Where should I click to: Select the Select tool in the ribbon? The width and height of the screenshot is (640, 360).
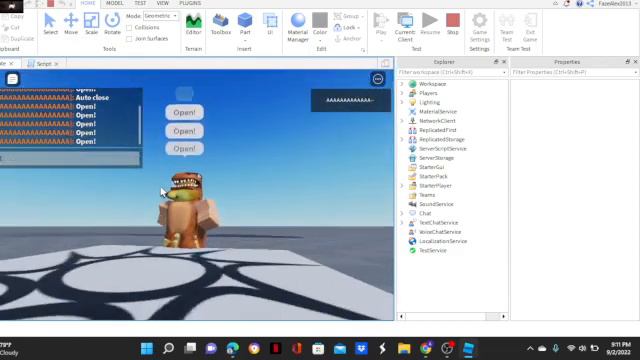point(50,24)
